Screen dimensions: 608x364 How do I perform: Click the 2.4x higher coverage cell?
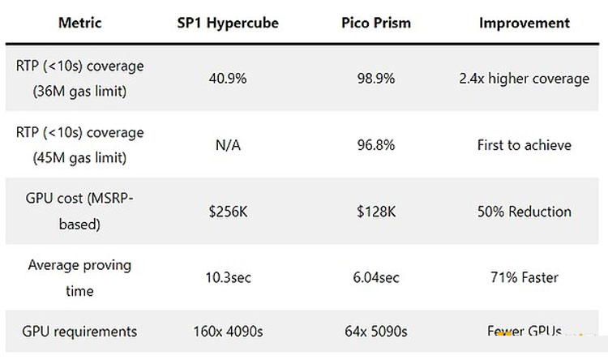(524, 79)
